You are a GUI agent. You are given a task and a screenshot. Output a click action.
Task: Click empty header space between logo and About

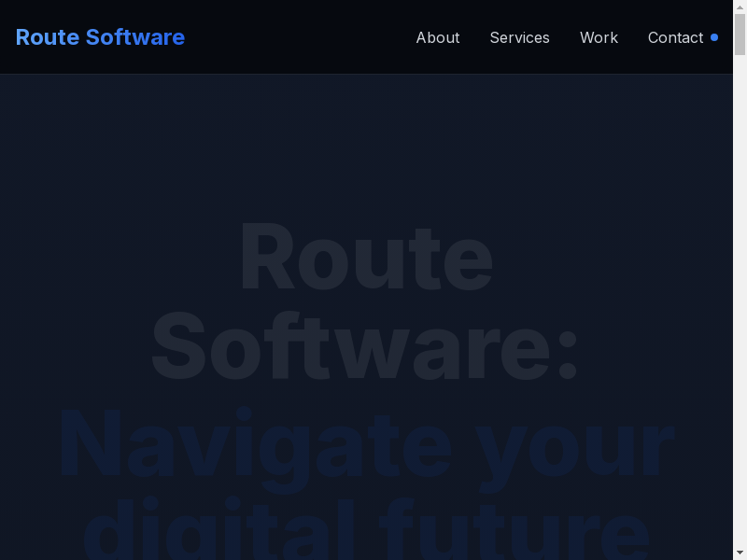point(299,37)
